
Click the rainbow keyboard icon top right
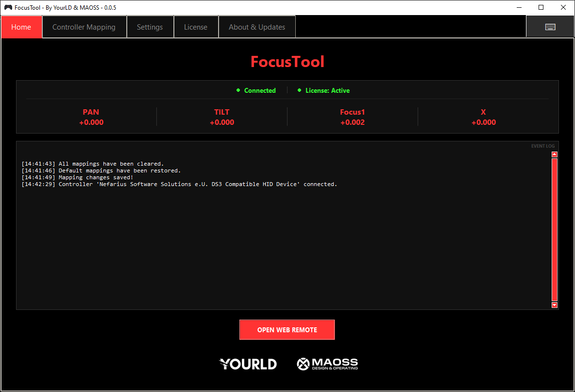tap(550, 26)
